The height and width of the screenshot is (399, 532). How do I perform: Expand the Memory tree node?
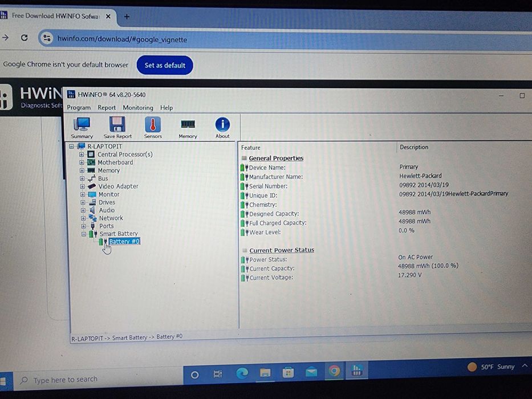pos(82,170)
